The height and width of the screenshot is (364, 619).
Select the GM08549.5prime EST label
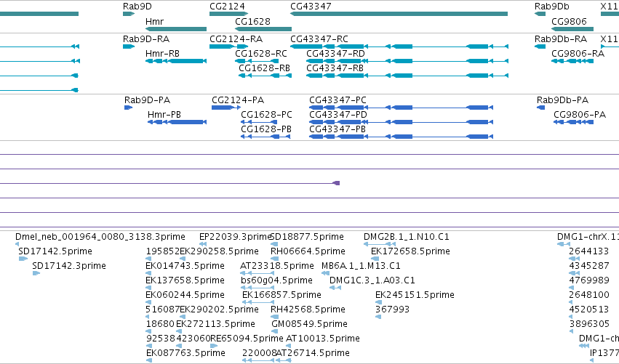310,324
